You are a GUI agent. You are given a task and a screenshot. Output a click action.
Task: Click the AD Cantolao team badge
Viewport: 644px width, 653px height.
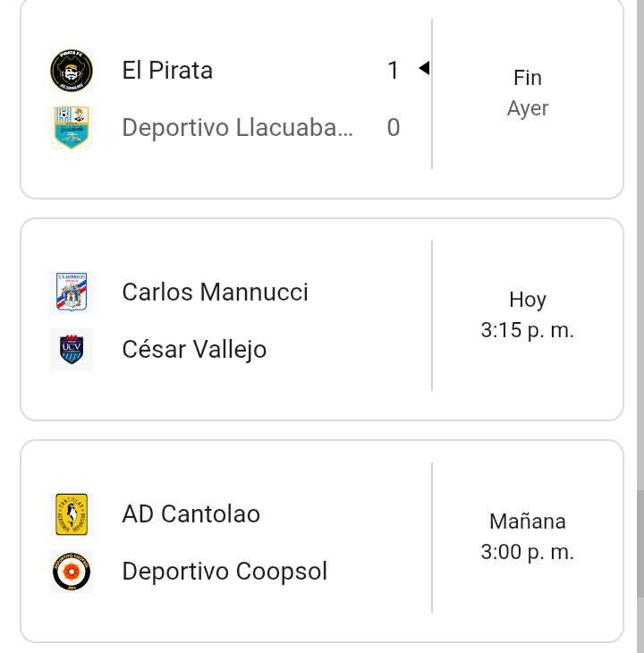71,514
